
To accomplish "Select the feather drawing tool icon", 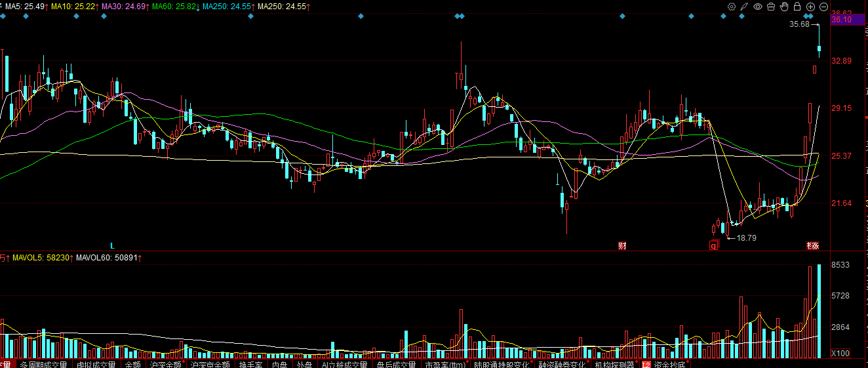I will pyautogui.click(x=744, y=6).
